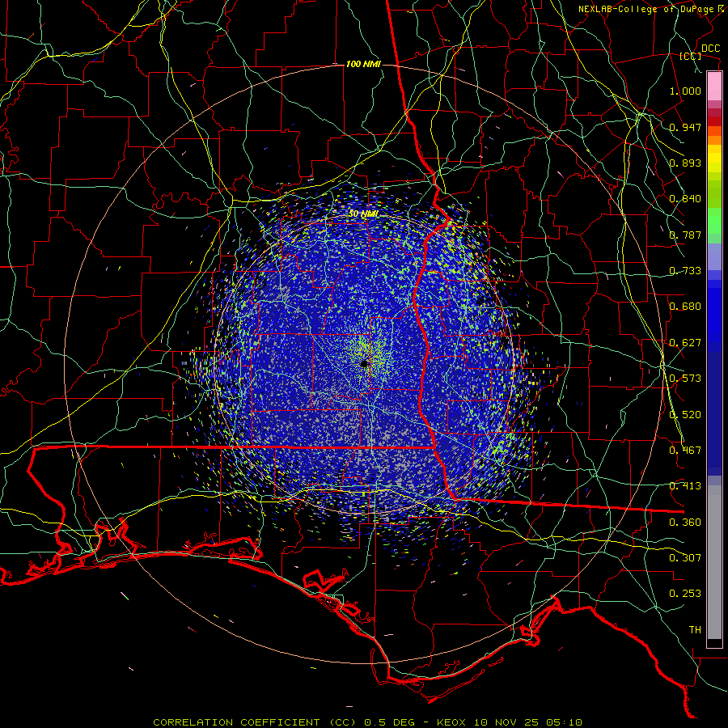Click the 0.307 color scale value
This screenshot has width=728, height=728.
point(685,558)
